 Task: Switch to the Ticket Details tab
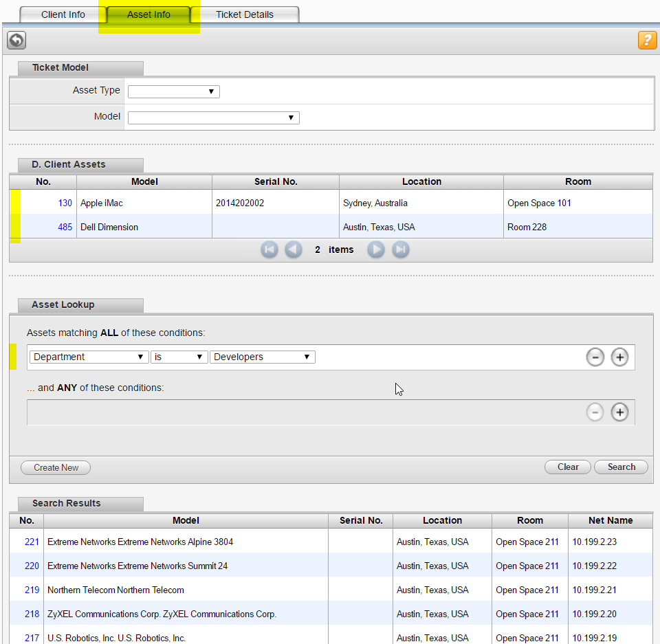pyautogui.click(x=244, y=14)
